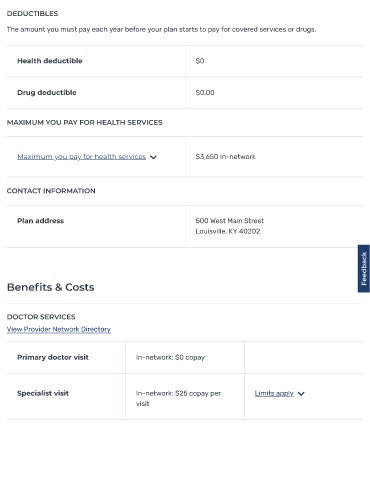Click the $0 copay primary visit text

point(170,357)
